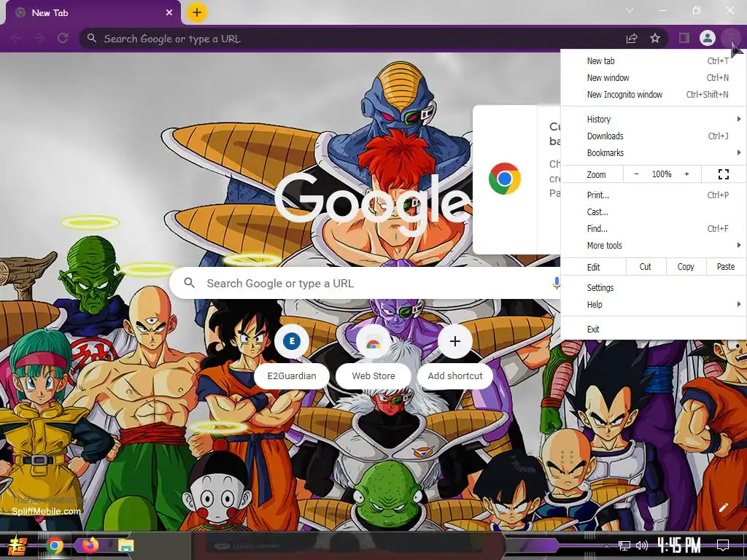Choose Print... from the menu
Screen dimensions: 747x560
pyautogui.click(x=654, y=195)
